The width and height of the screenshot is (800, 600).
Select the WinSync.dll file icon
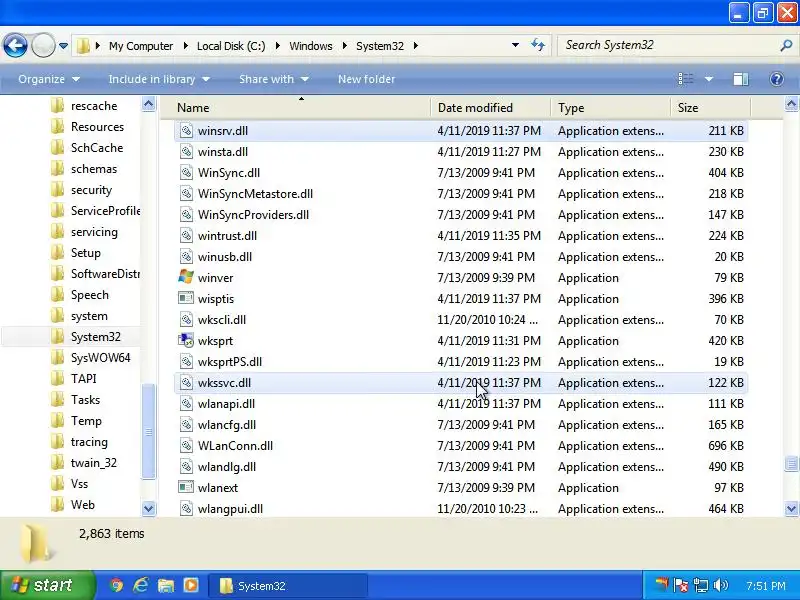[186, 172]
